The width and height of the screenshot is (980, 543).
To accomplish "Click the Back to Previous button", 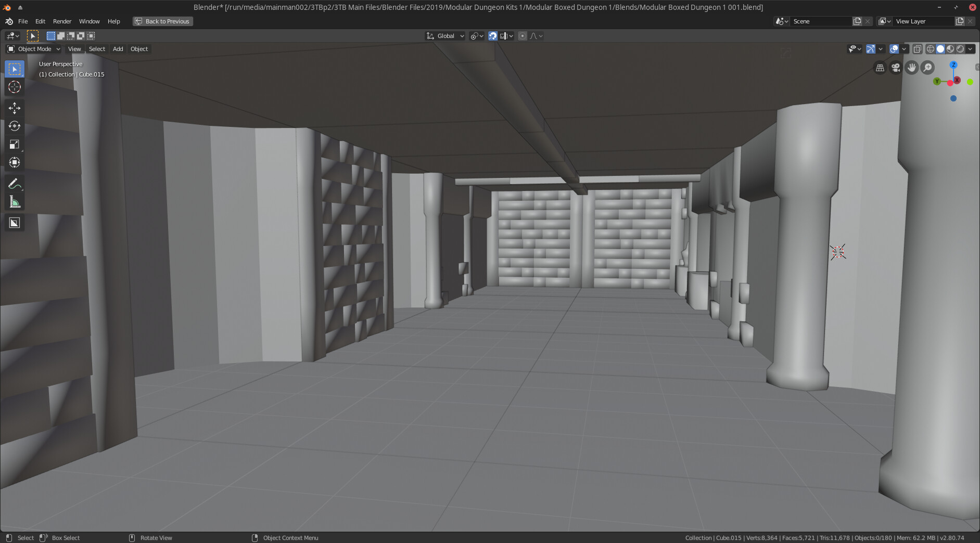I will (x=162, y=21).
